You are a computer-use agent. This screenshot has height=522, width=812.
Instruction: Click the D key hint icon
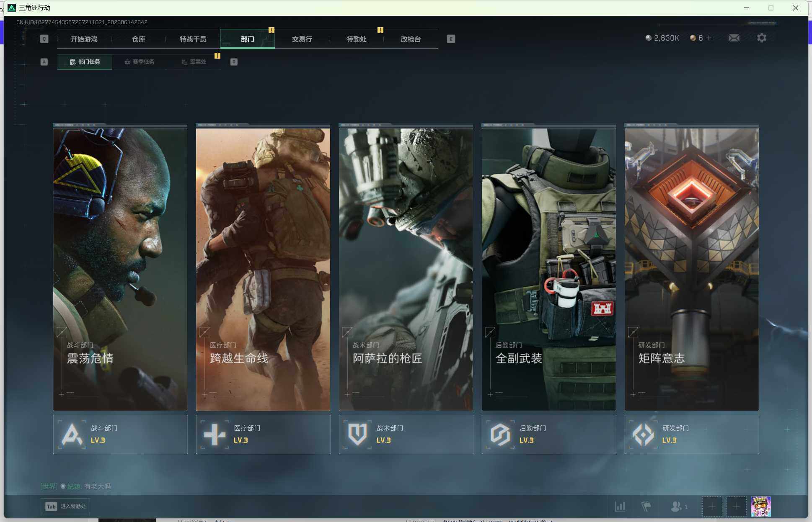(x=234, y=62)
